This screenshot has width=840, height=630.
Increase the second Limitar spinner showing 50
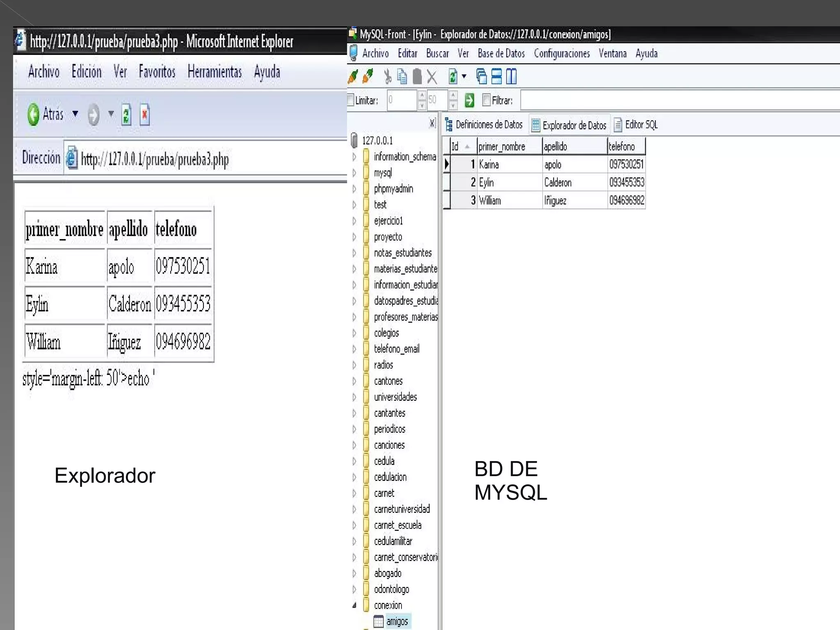pyautogui.click(x=453, y=95)
